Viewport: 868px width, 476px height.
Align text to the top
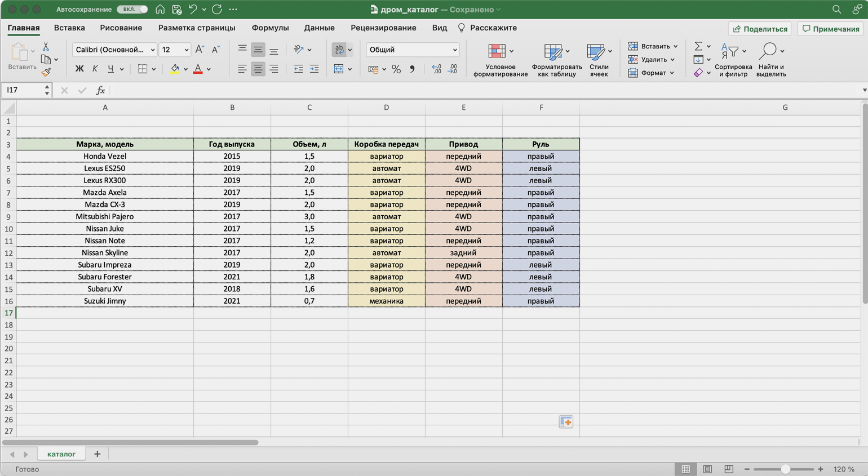[242, 50]
